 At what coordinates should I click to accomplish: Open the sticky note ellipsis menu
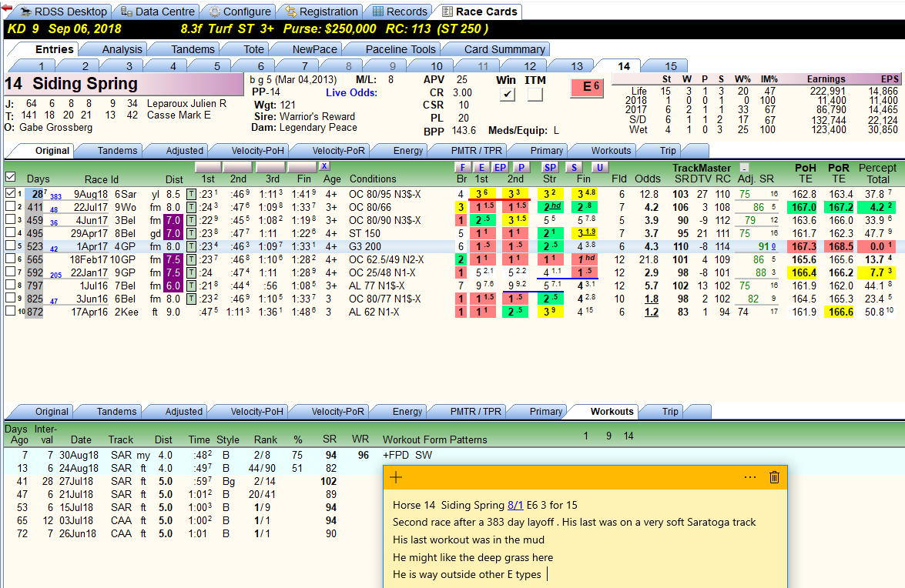tap(749, 476)
